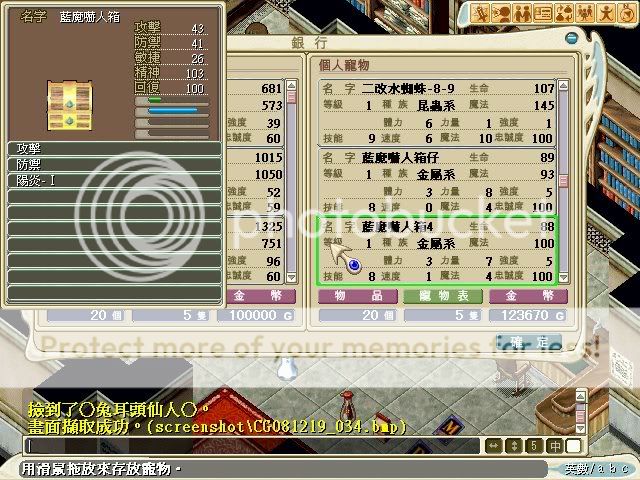Click the party handshake icon
Viewport: 640px width, 480px height.
coord(525,13)
